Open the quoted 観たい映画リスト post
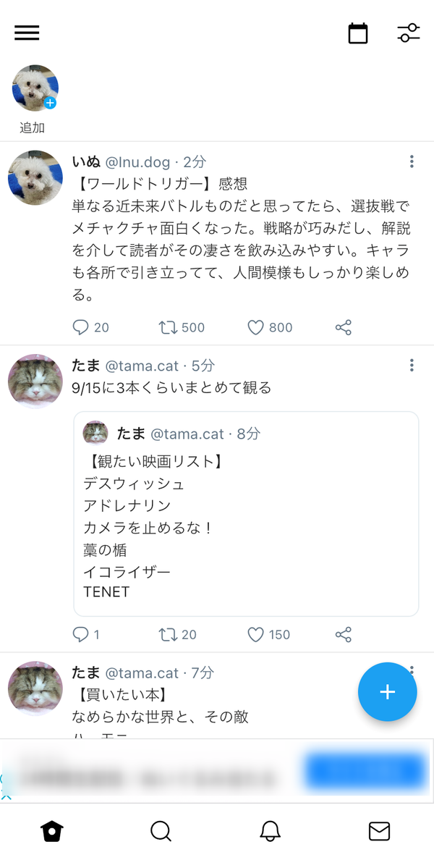Screen dimensions: 434x868 tap(246, 514)
